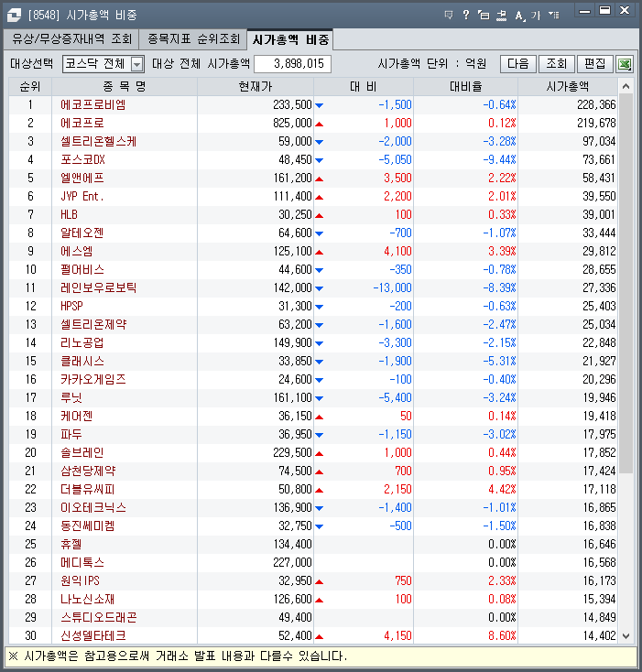Select stock 동진쎄미켐
This screenshot has height=672, width=642.
tap(87, 526)
